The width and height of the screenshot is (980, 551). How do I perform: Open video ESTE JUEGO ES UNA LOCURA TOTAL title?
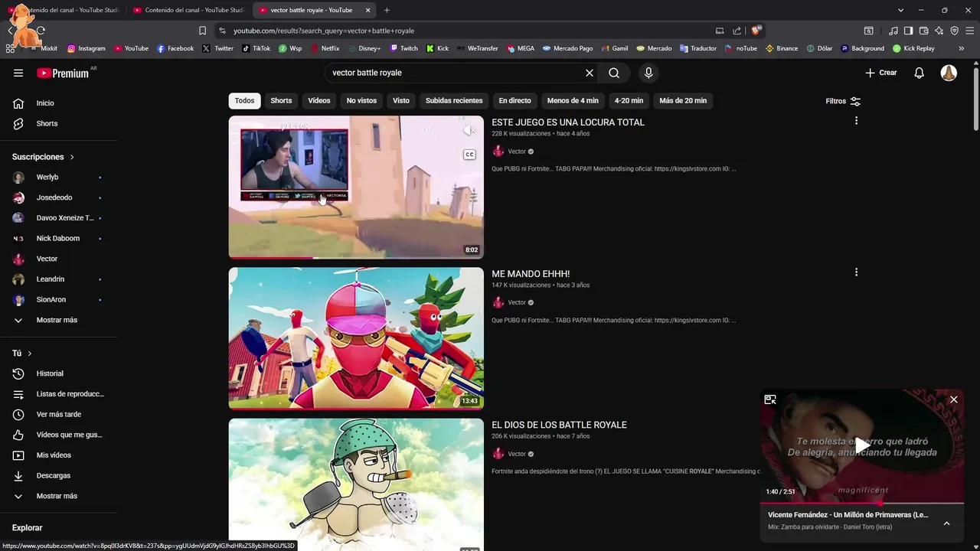click(568, 122)
